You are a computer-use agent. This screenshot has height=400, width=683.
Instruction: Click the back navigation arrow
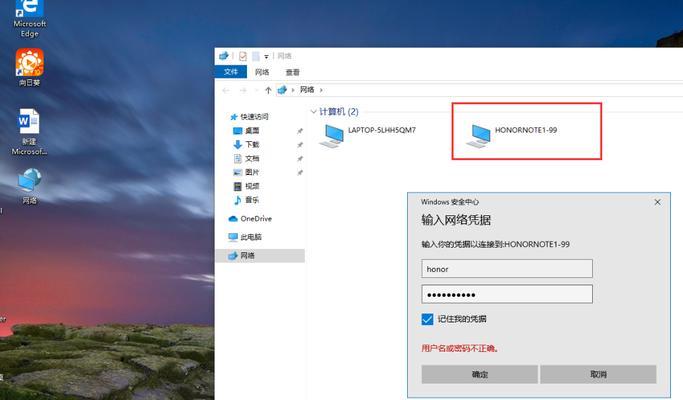coord(226,90)
